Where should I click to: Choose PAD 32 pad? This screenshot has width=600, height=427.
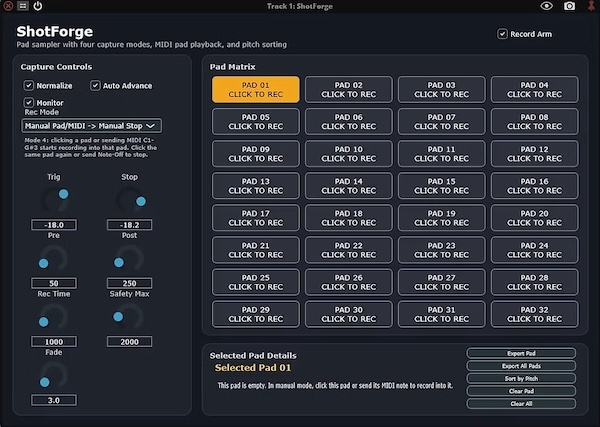[x=535, y=315]
